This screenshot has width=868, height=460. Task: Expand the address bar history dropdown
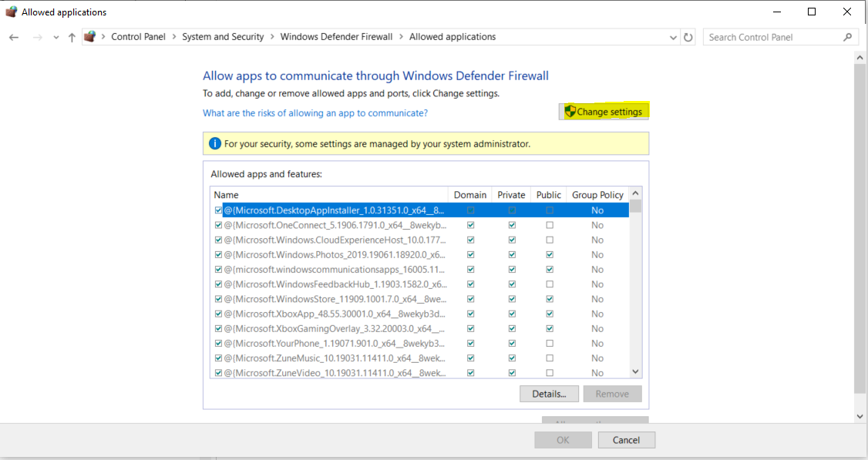(x=673, y=38)
